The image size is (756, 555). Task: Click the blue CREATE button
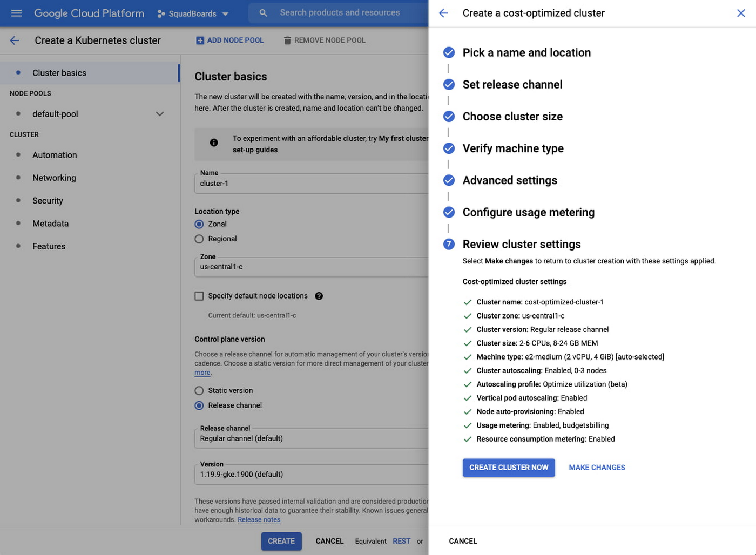(x=281, y=541)
